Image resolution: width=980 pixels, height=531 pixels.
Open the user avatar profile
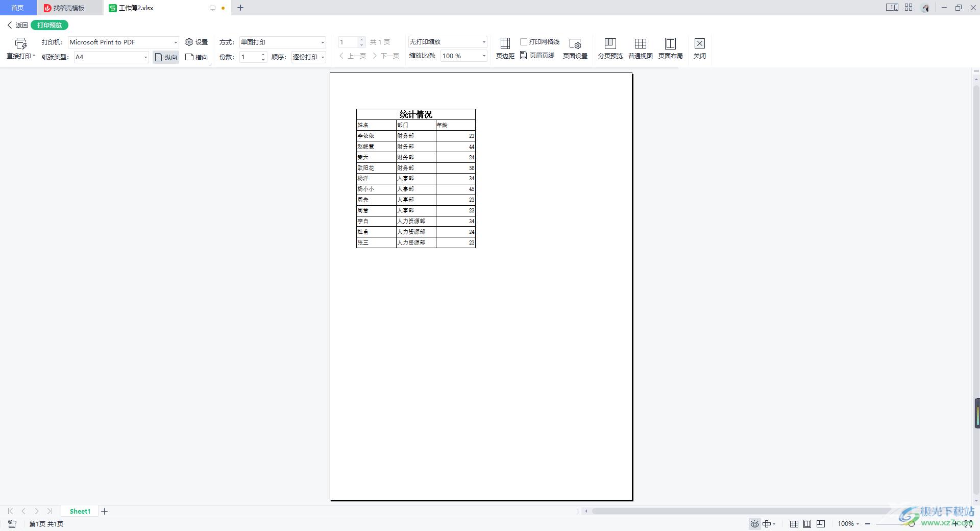pyautogui.click(x=925, y=8)
